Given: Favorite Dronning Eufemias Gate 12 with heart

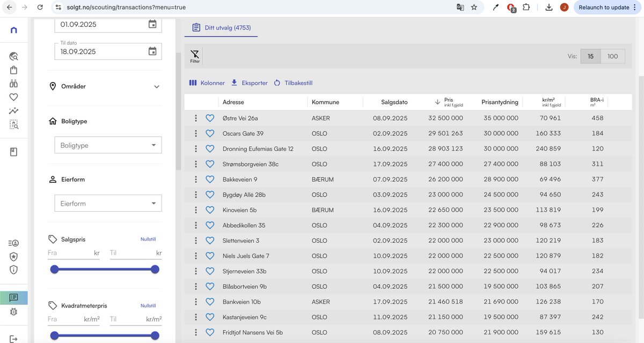Looking at the screenshot, I should coord(210,148).
